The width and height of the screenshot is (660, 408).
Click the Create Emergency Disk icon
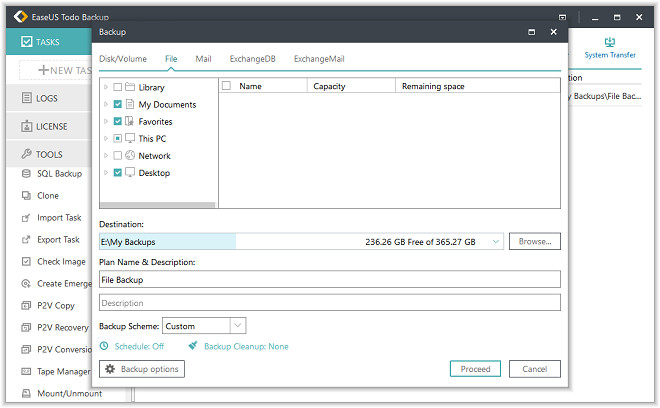(x=26, y=283)
